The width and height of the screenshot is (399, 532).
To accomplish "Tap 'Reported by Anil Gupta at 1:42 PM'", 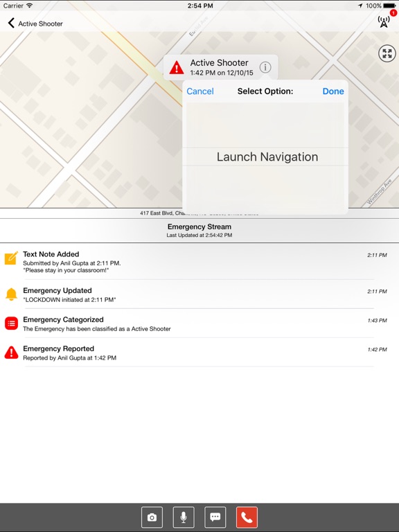I will coord(69,358).
